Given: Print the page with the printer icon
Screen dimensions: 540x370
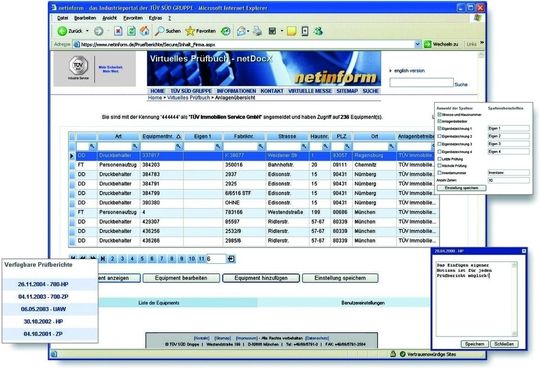Looking at the screenshot, I should 257,31.
